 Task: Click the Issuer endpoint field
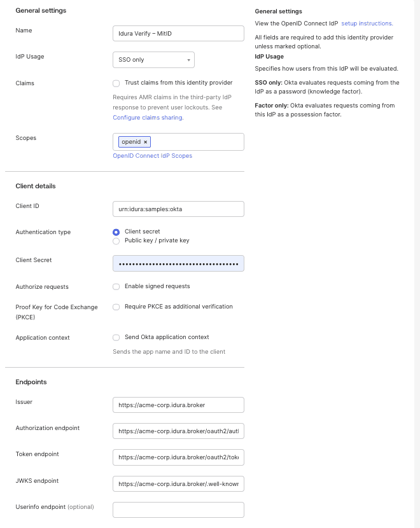tap(178, 405)
